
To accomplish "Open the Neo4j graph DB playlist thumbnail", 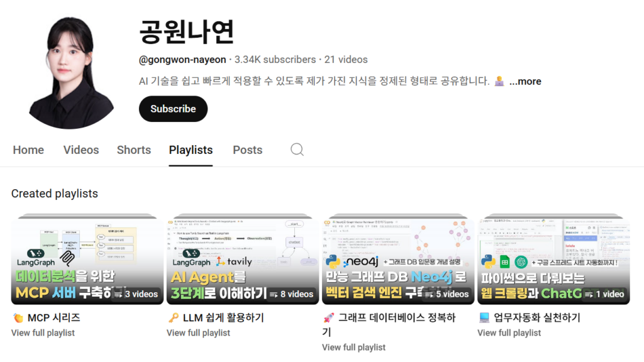I will [398, 259].
